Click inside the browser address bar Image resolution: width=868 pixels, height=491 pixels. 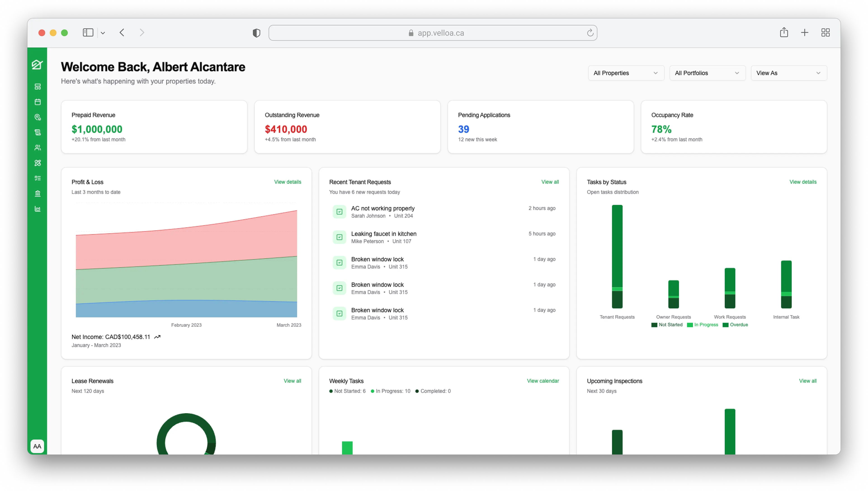433,32
